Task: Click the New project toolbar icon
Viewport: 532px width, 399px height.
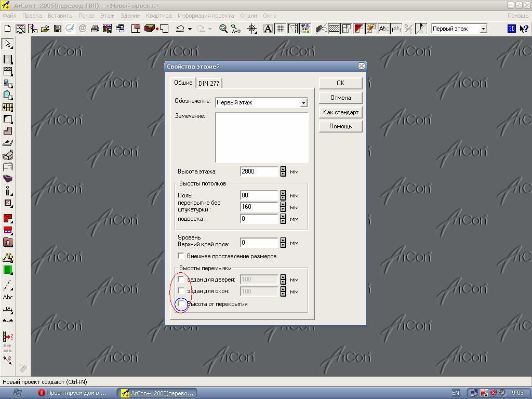Action: coord(7,29)
